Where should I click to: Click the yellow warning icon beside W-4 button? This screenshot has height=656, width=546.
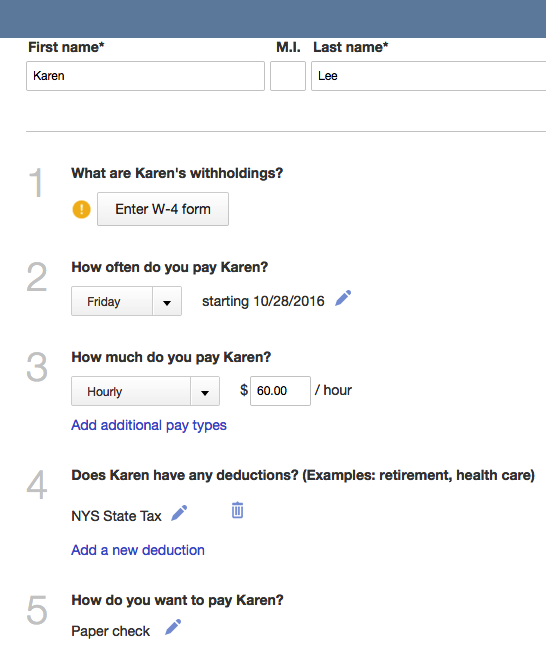pos(81,209)
